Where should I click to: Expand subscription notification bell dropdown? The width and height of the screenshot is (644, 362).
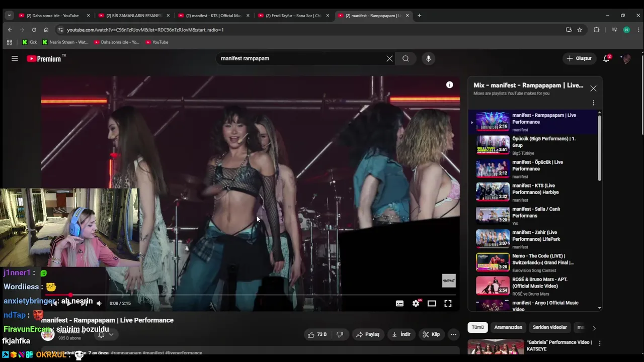point(106,334)
